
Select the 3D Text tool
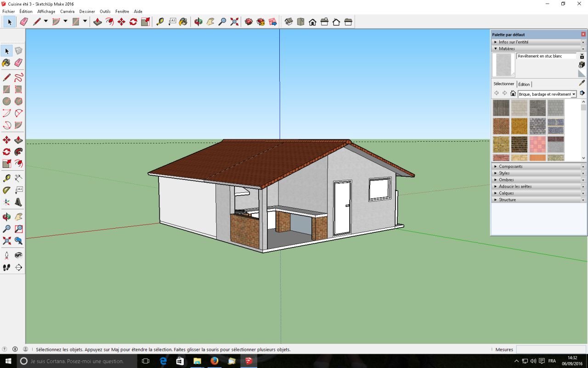pos(18,202)
